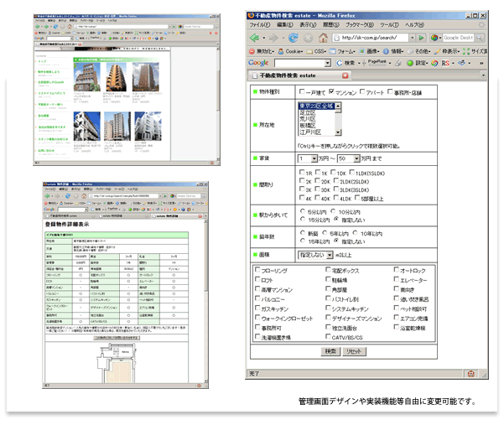Image resolution: width=504 pixels, height=425 pixels.
Task: Select the 新築 building age radio button
Action: coord(303,232)
